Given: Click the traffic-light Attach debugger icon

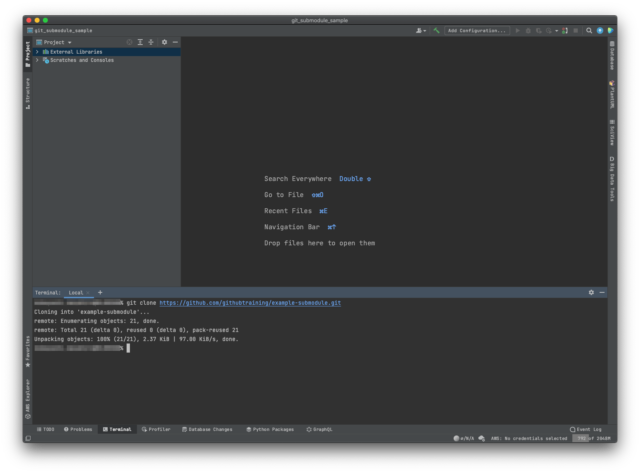Looking at the screenshot, I should pos(565,31).
